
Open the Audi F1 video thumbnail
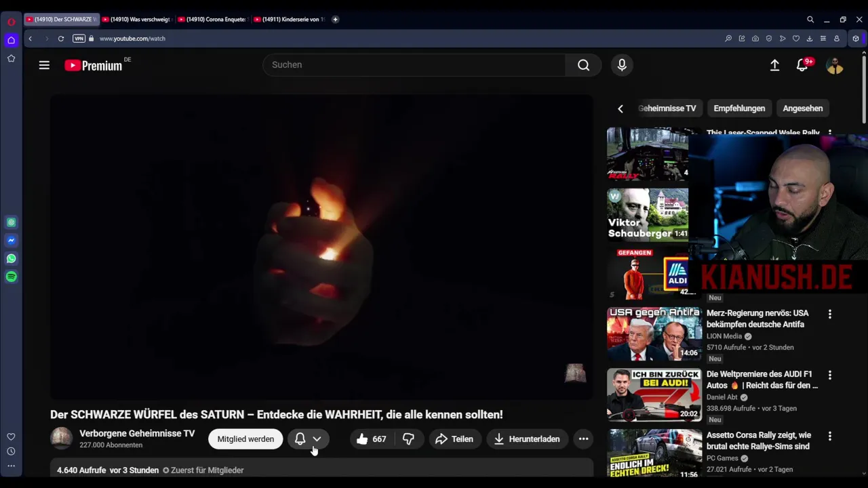pyautogui.click(x=654, y=395)
